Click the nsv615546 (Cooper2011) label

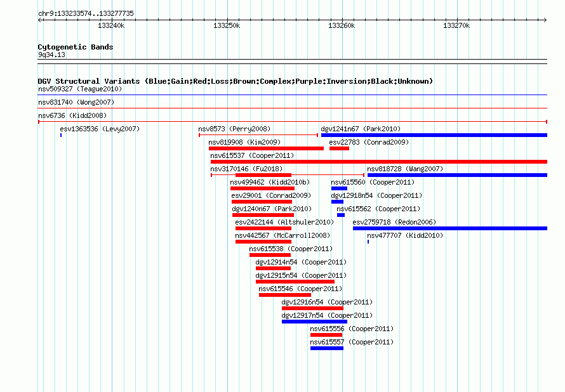coord(300,289)
